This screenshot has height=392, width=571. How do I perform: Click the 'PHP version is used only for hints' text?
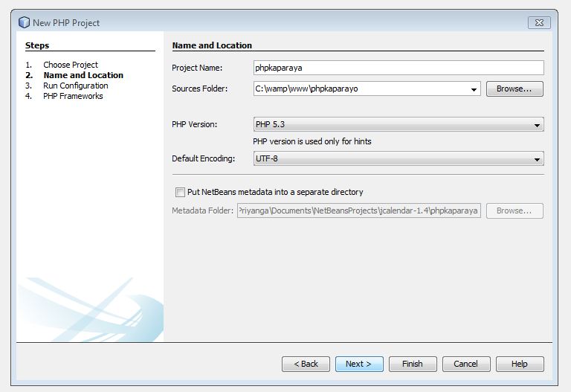coord(312,141)
